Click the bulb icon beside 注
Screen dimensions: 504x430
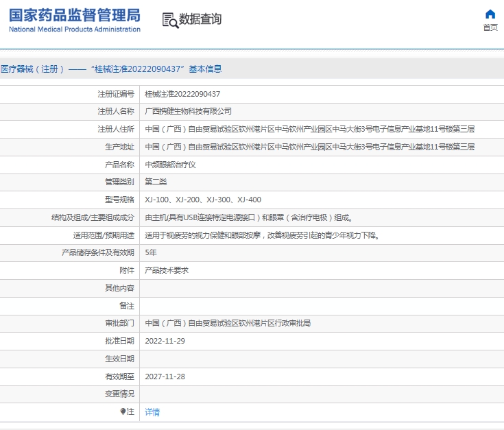point(123,411)
